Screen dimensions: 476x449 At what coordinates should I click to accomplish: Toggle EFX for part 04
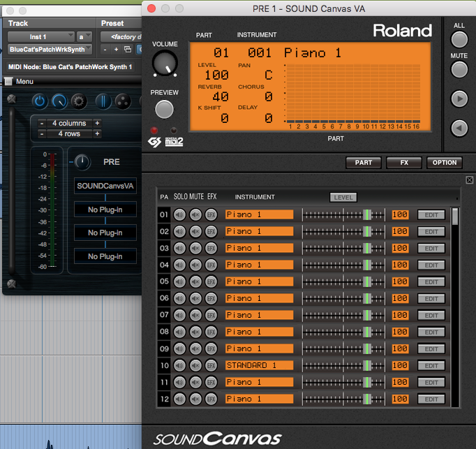tap(211, 265)
